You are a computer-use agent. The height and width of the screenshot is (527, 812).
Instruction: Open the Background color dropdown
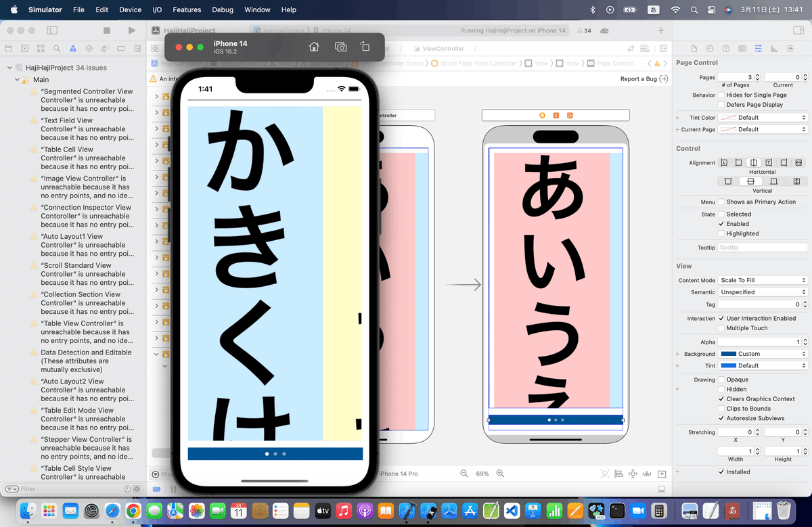[x=763, y=354]
